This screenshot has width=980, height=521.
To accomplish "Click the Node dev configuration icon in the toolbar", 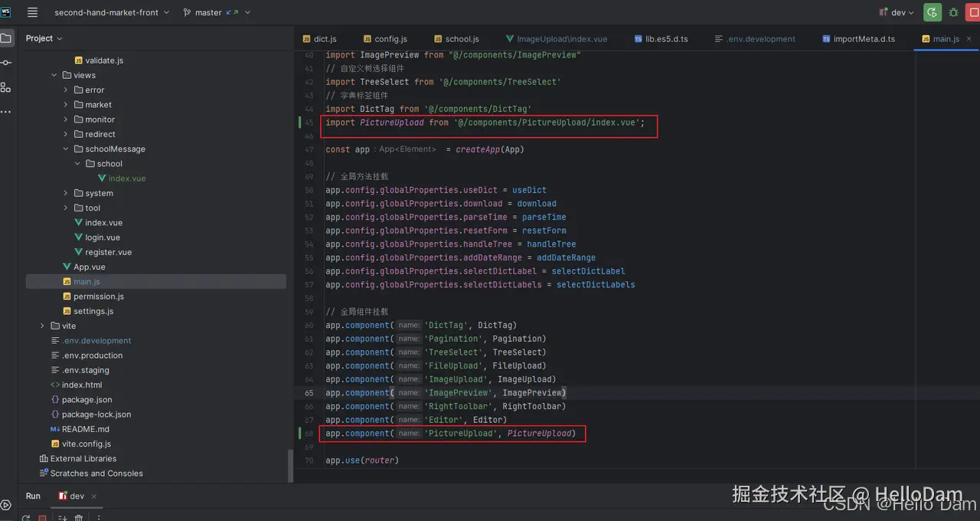I will pos(885,12).
